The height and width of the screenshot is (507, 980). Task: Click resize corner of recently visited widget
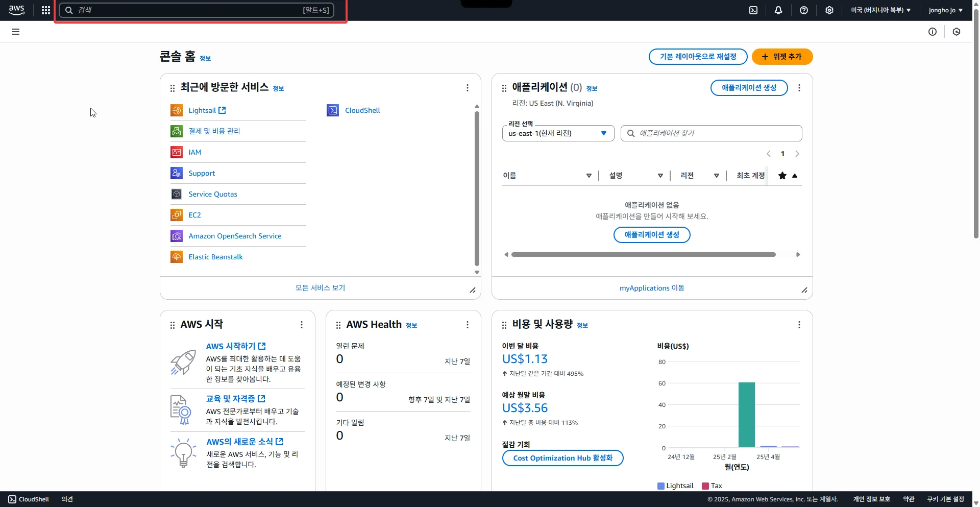(473, 290)
